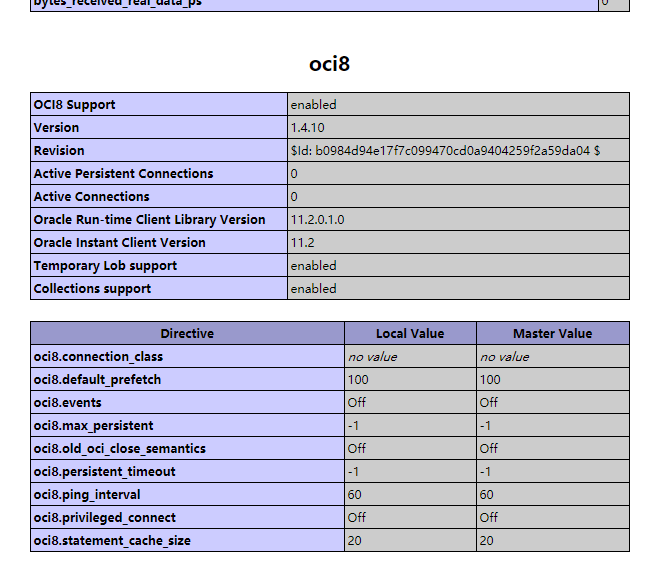Click the $Id revision hash value
The width and height of the screenshot is (656, 585).
[446, 151]
